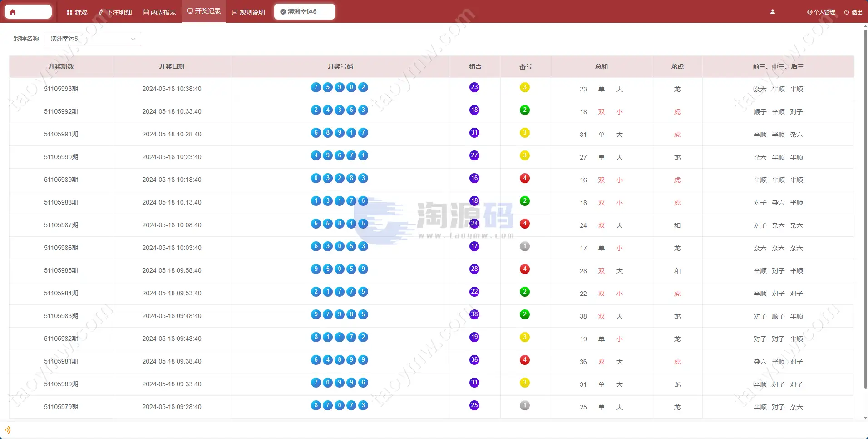Expand the 彩种名称 dropdown
Image resolution: width=868 pixels, height=439 pixels.
(x=93, y=39)
